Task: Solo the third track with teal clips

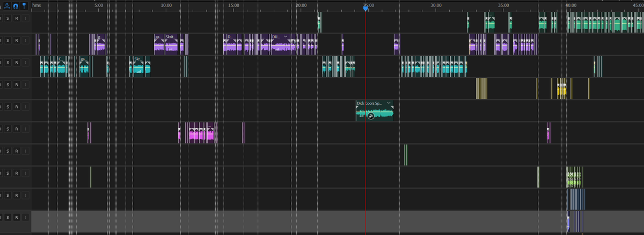Action: pos(8,62)
